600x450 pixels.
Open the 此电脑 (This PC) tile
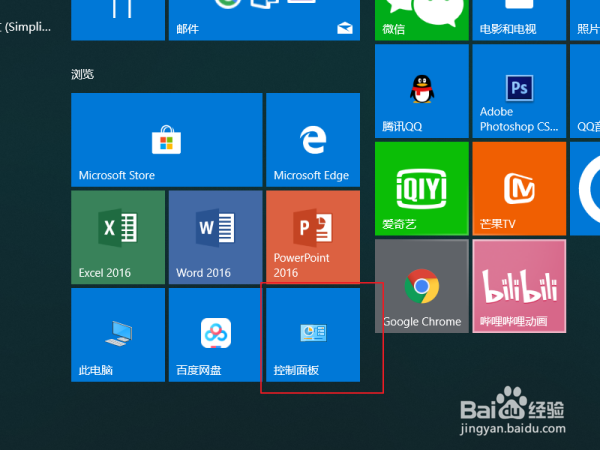(118, 335)
